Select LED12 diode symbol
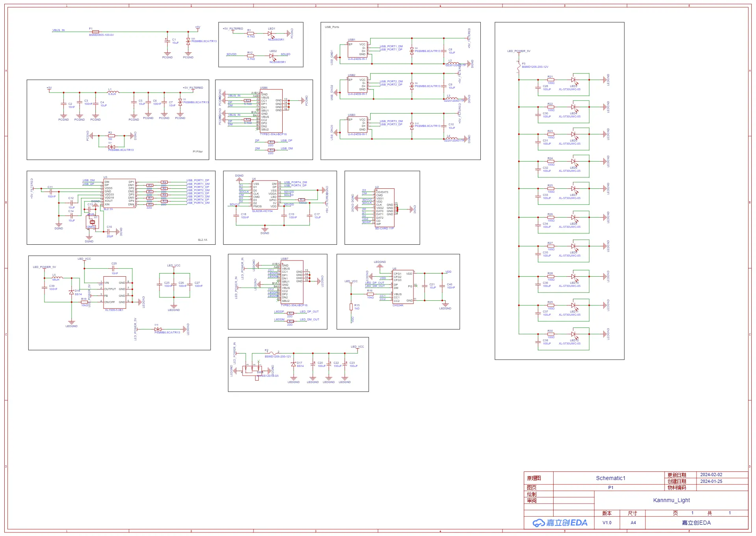Screen dimensions: 756x536 [x=574, y=334]
